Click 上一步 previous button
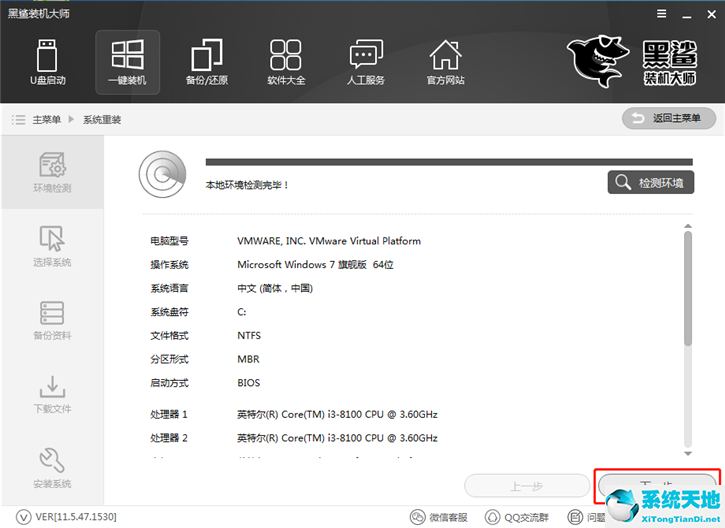The image size is (725, 528). coord(527,486)
